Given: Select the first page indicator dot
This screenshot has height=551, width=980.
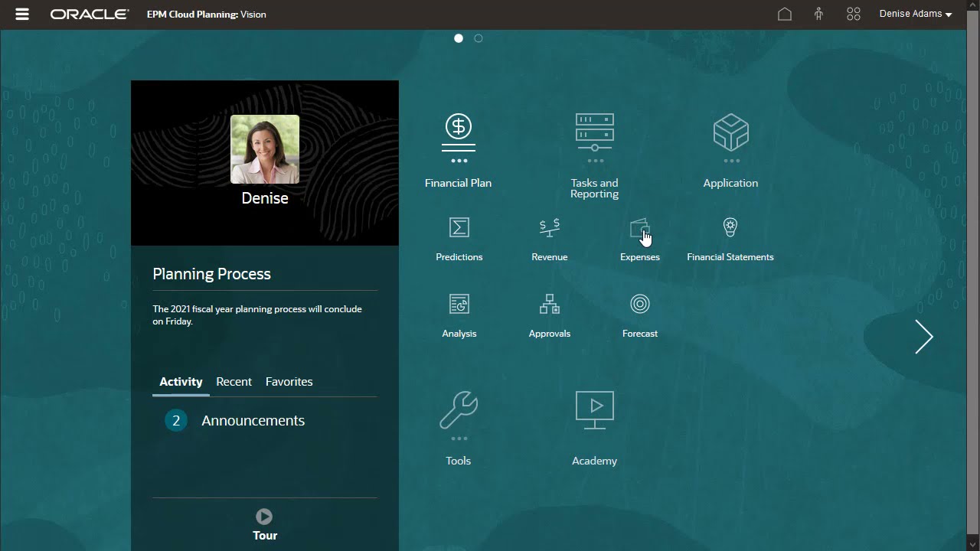Looking at the screenshot, I should 459,38.
